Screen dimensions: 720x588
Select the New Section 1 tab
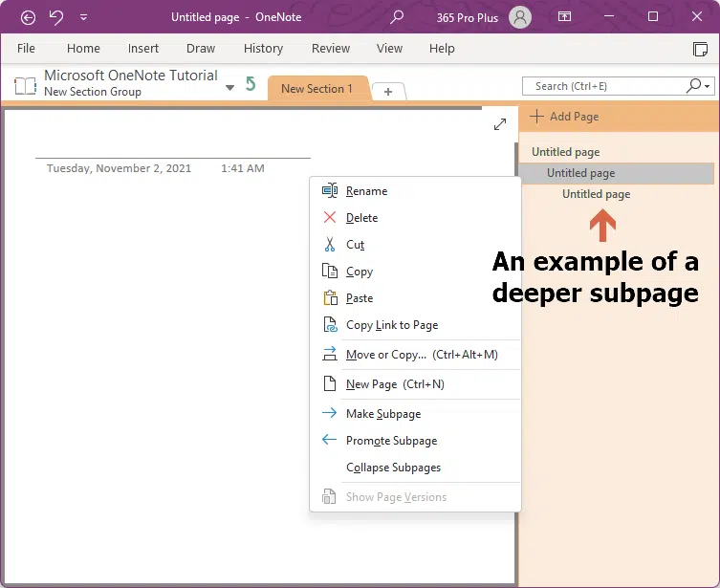(317, 89)
